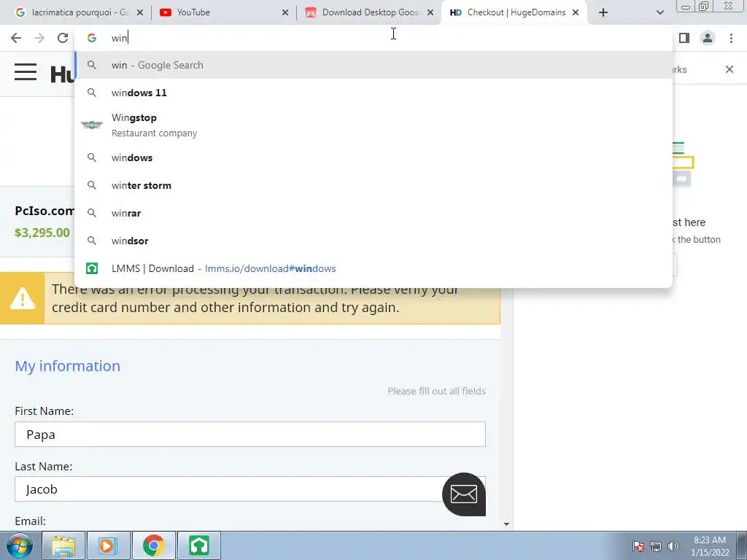Screen dimensions: 747x560
Task: Click the warning triangle error icon
Action: tap(22, 298)
